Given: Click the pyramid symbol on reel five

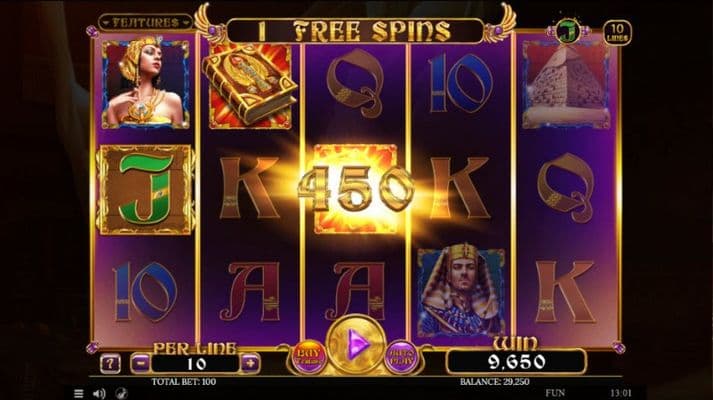Looking at the screenshot, I should click(x=566, y=85).
